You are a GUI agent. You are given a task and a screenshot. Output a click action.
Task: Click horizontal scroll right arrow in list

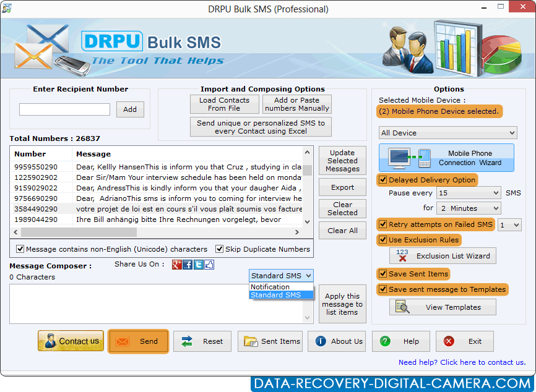coord(297,232)
